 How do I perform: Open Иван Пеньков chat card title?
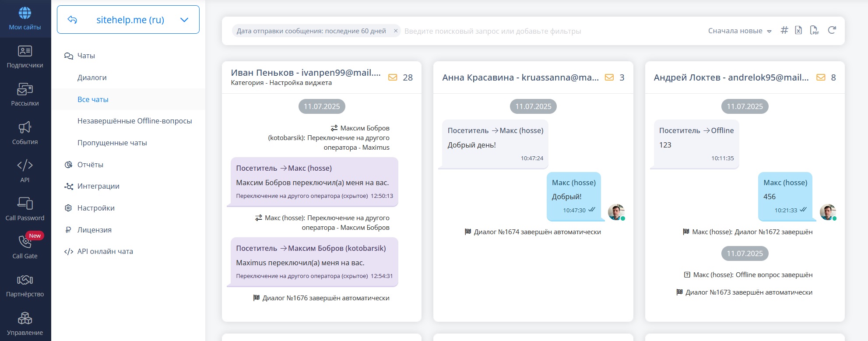(x=306, y=73)
